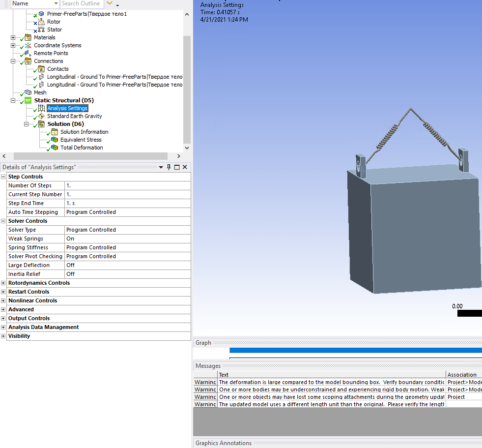Click the blue timeline bar in Graph
Viewport: 482px width, 448px height.
pyautogui.click(x=355, y=350)
